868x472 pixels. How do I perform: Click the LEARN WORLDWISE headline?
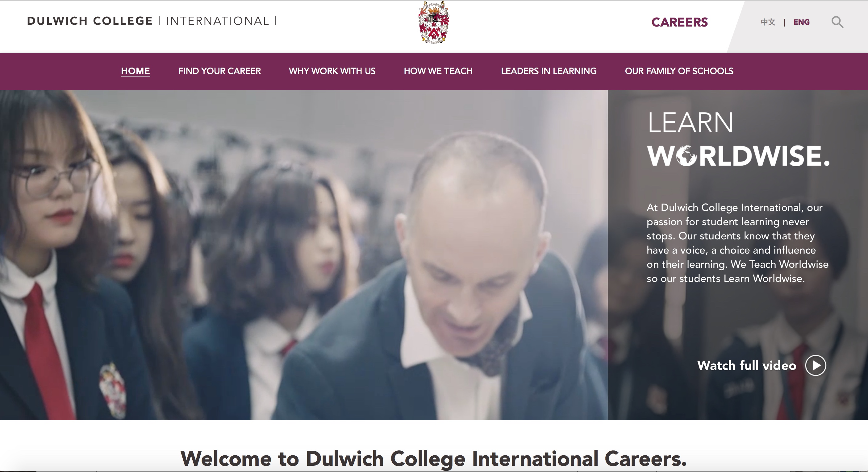738,139
